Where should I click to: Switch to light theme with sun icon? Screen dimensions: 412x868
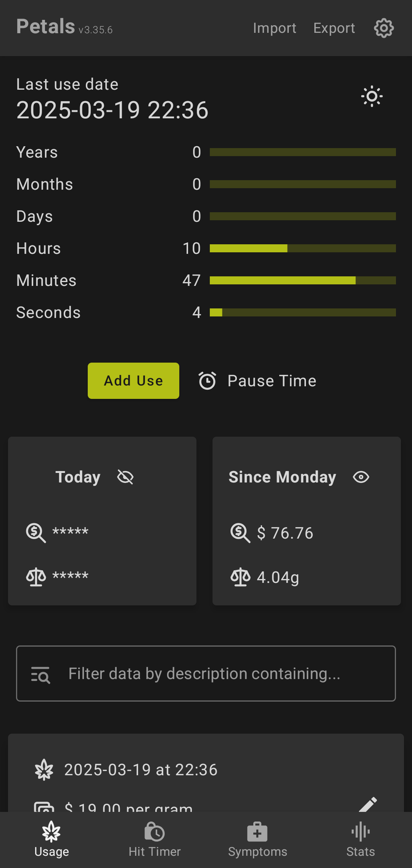pos(372,96)
